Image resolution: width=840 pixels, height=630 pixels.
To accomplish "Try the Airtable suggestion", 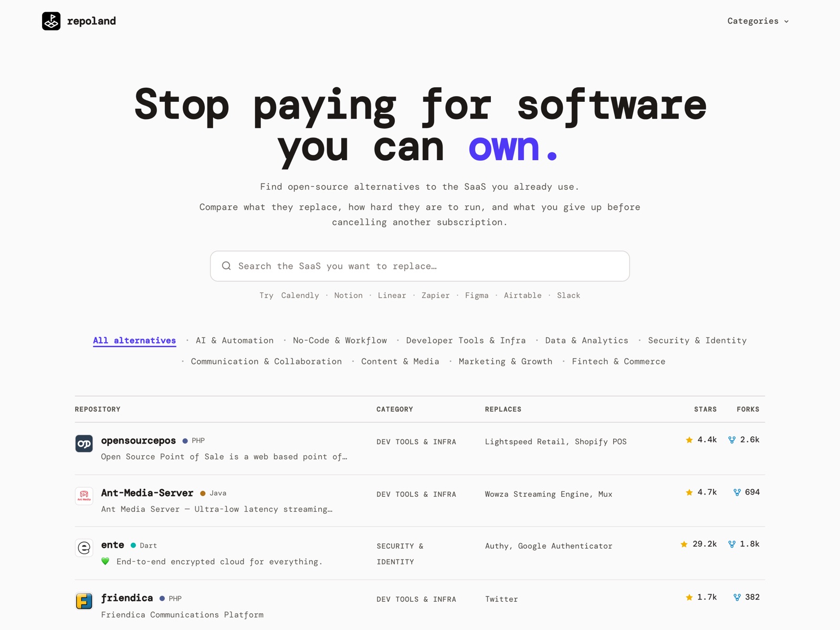I will coord(522,296).
